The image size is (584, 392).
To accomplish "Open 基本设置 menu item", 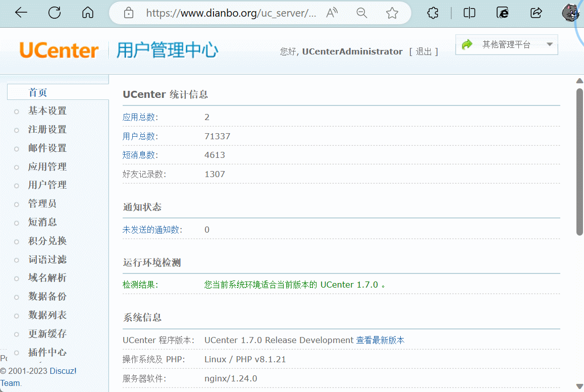I will (47, 110).
